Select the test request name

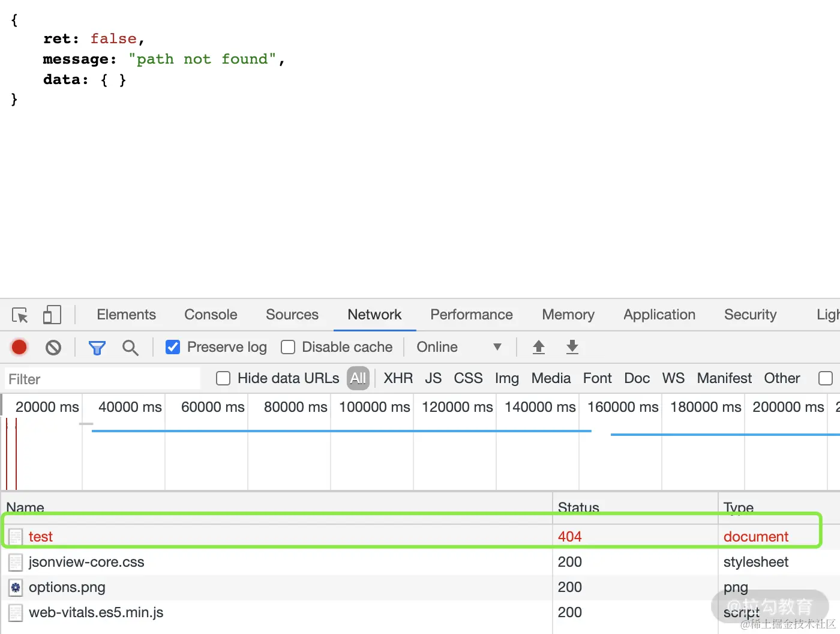41,537
